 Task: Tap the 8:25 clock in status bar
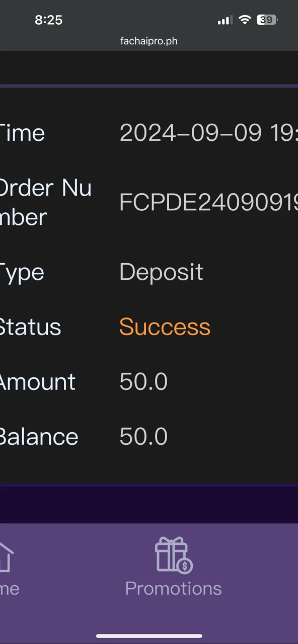[48, 20]
